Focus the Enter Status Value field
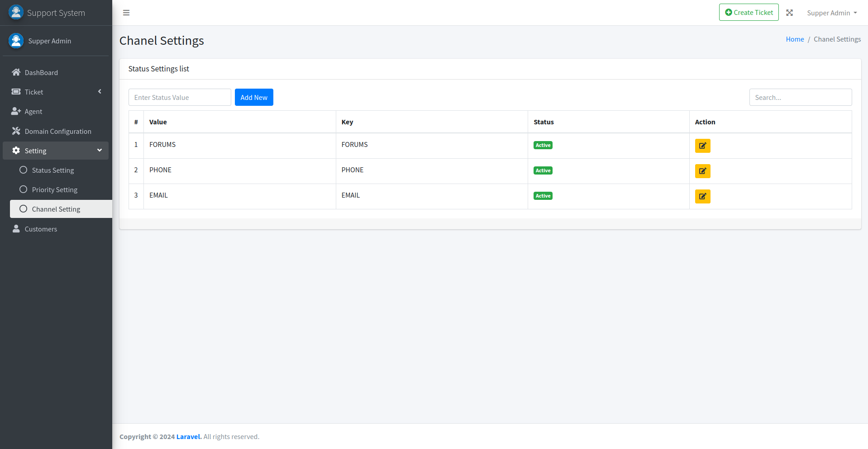The width and height of the screenshot is (868, 449). click(x=180, y=97)
